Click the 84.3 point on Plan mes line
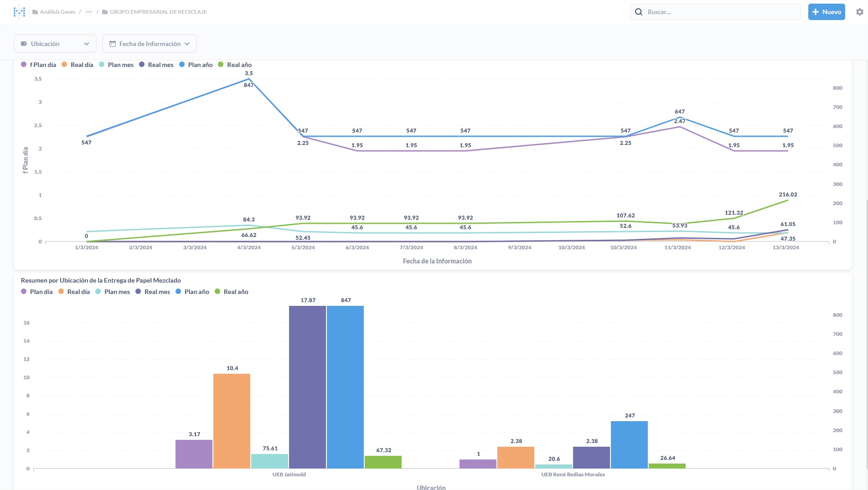The image size is (868, 490). 249,225
